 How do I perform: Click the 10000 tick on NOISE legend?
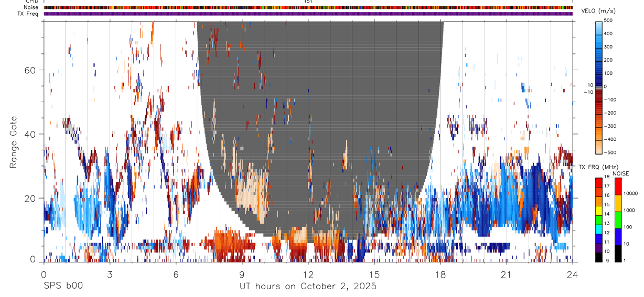point(631,193)
